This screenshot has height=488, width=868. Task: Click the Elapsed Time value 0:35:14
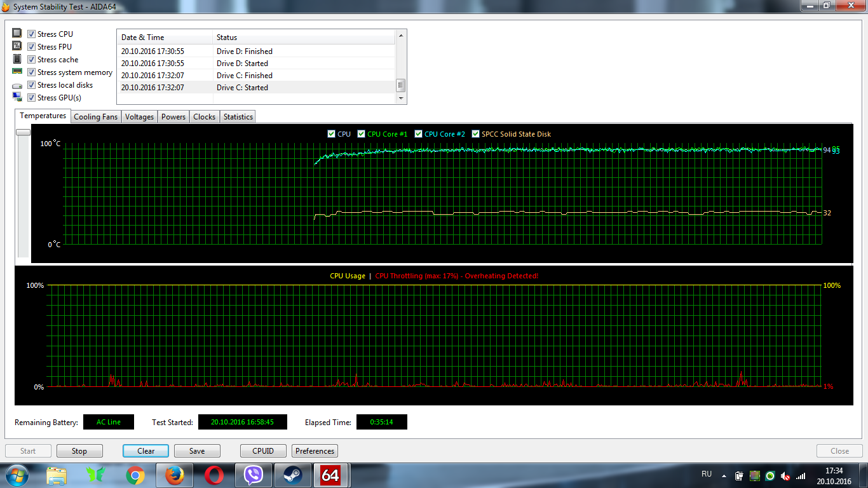point(381,422)
